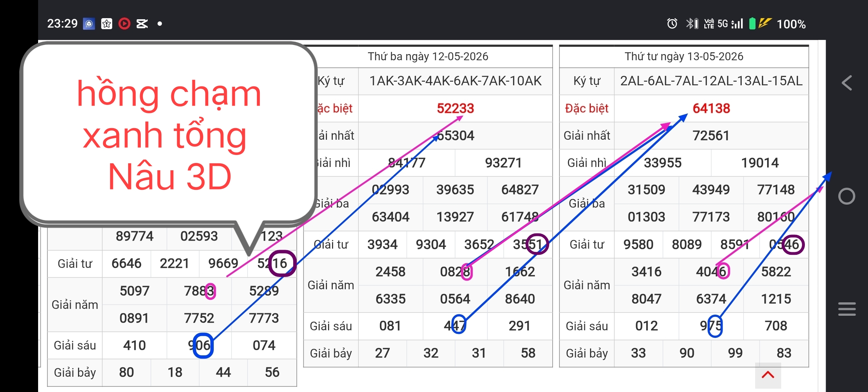Select fourth prize number 2221
The image size is (868, 392).
pos(175,263)
